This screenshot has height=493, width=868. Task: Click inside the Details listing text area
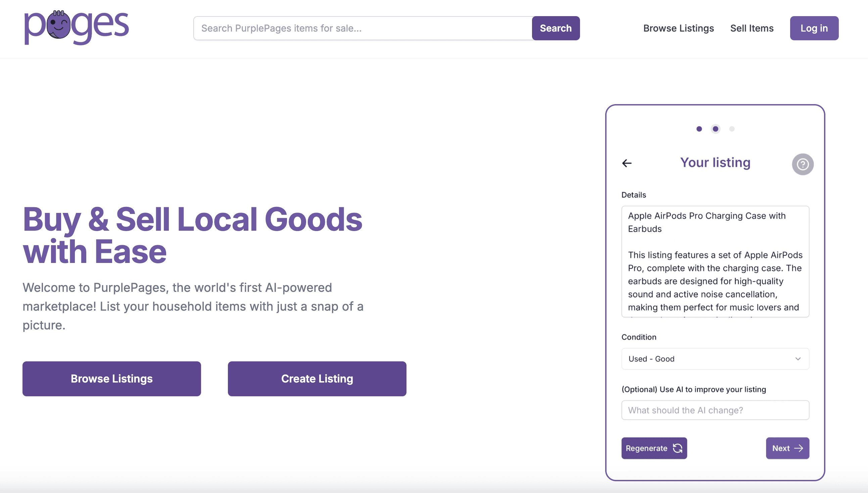pyautogui.click(x=715, y=261)
